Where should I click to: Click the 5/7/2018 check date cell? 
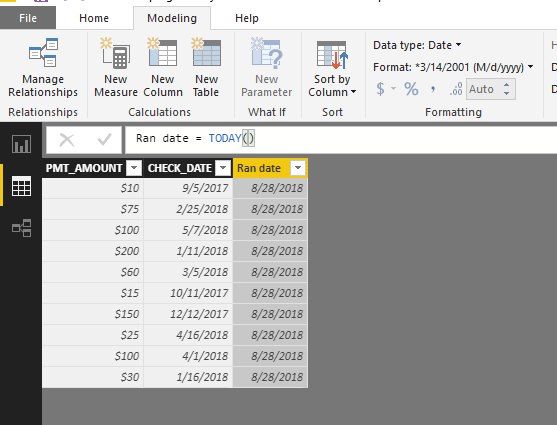188,230
